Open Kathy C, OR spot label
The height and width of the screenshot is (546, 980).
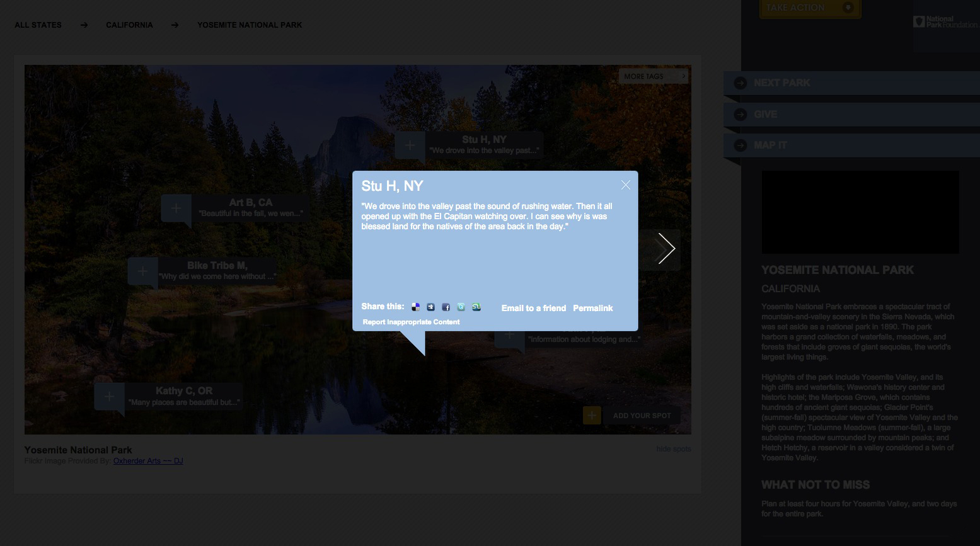coord(184,396)
